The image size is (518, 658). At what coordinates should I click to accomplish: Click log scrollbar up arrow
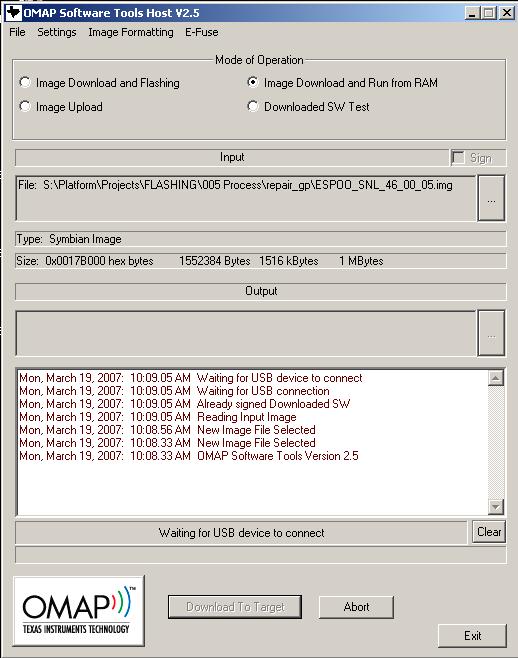496,378
